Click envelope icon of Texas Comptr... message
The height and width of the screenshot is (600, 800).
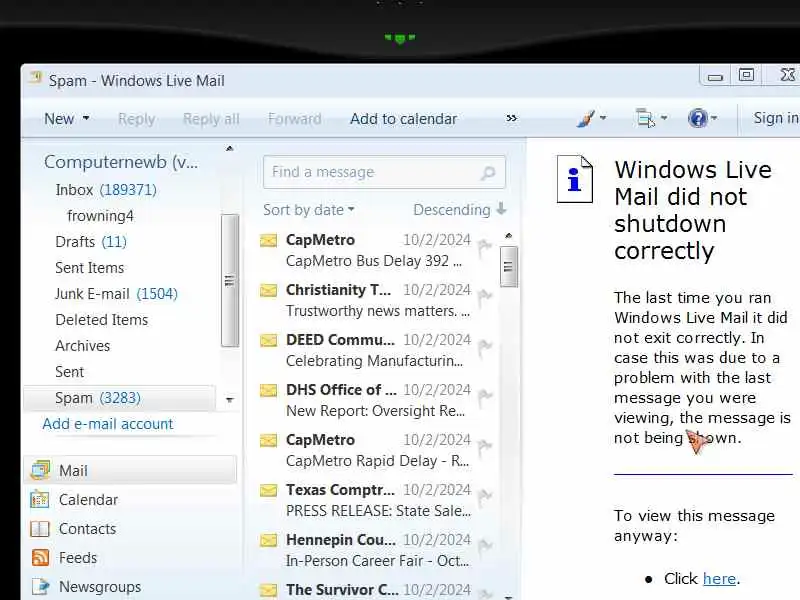[x=269, y=490]
